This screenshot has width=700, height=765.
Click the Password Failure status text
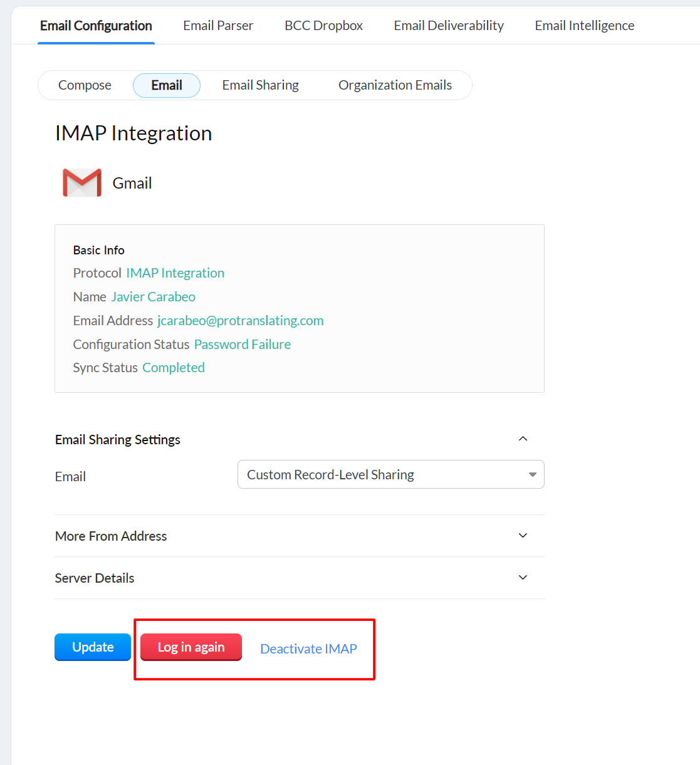click(x=243, y=345)
